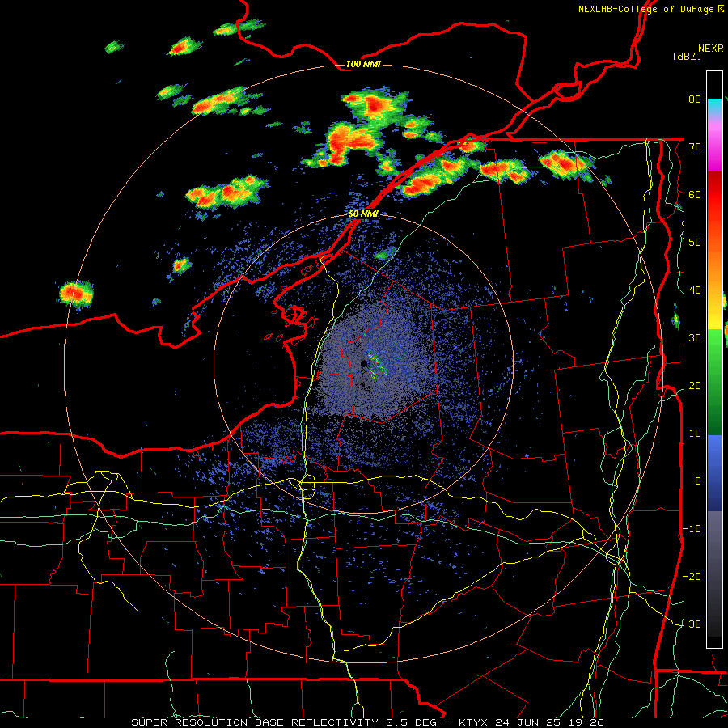Click the "30" value on the dBZ scale
Image resolution: width=728 pixels, height=728 pixels.
coord(695,337)
